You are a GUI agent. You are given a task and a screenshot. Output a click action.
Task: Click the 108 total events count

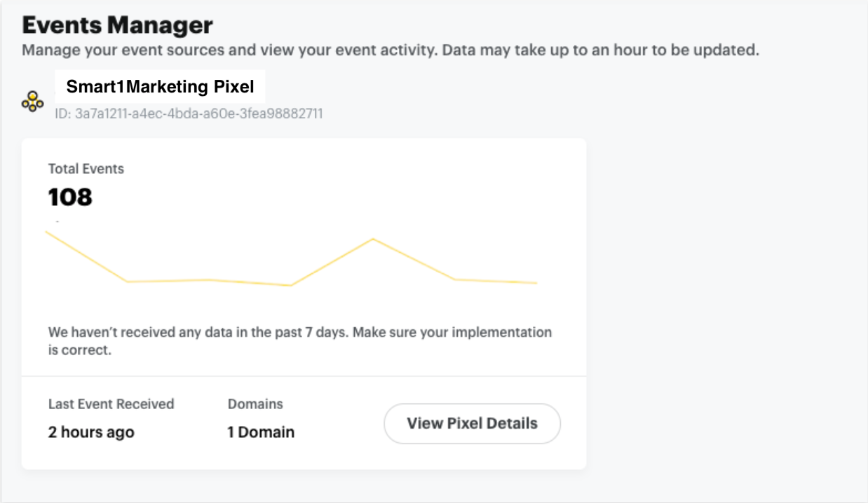pos(70,198)
